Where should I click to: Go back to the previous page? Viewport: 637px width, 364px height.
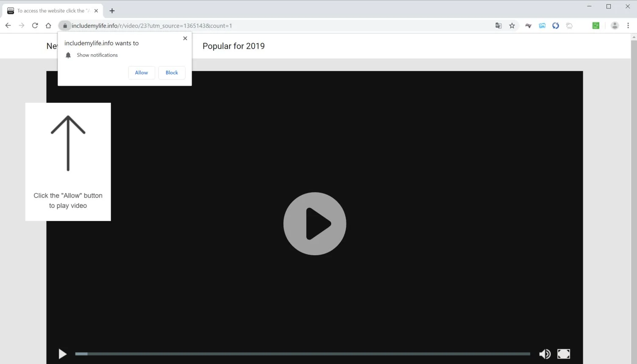coord(8,25)
